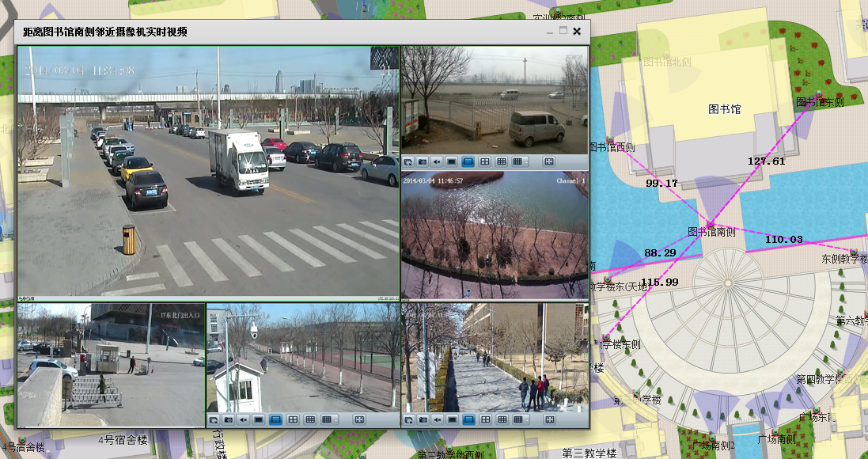
Task: Click widescreen display icon under the walkway video
Action: (452, 419)
